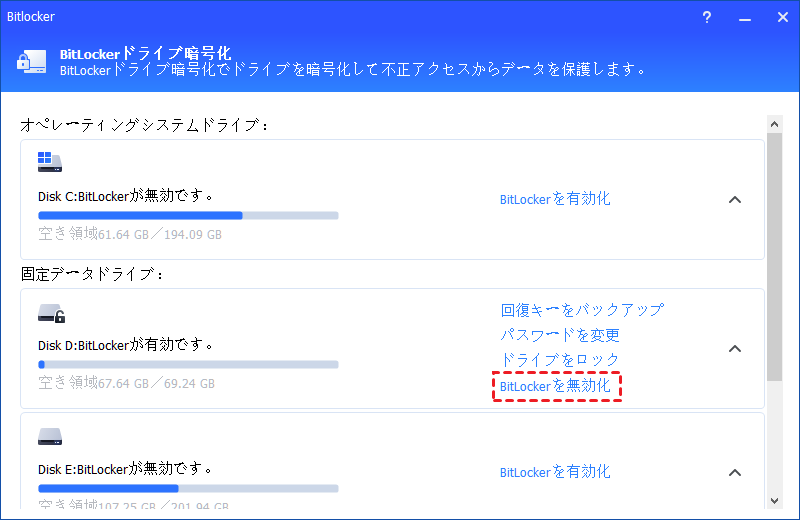This screenshot has height=520, width=800.
Task: Enable BitLocker for Disk E
Action: [555, 472]
